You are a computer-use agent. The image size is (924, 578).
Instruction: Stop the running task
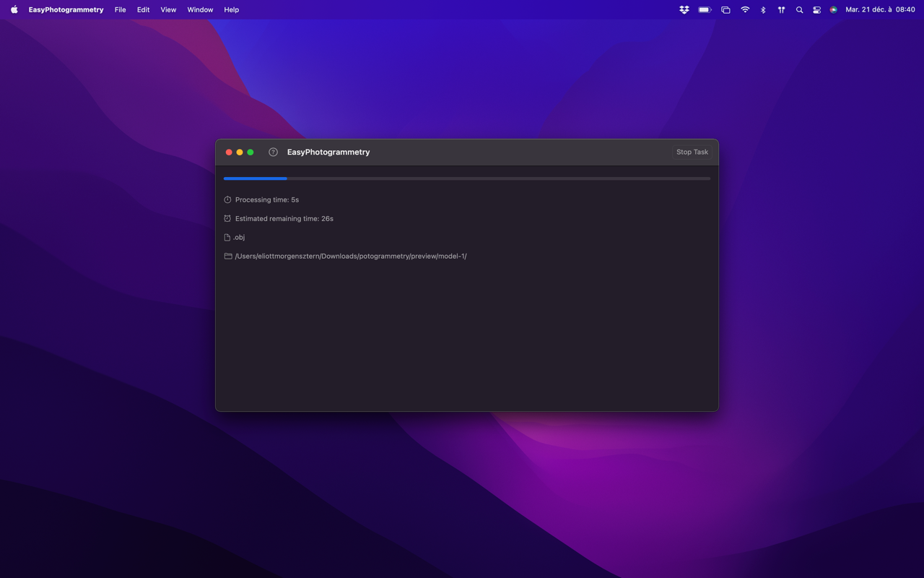(x=692, y=152)
